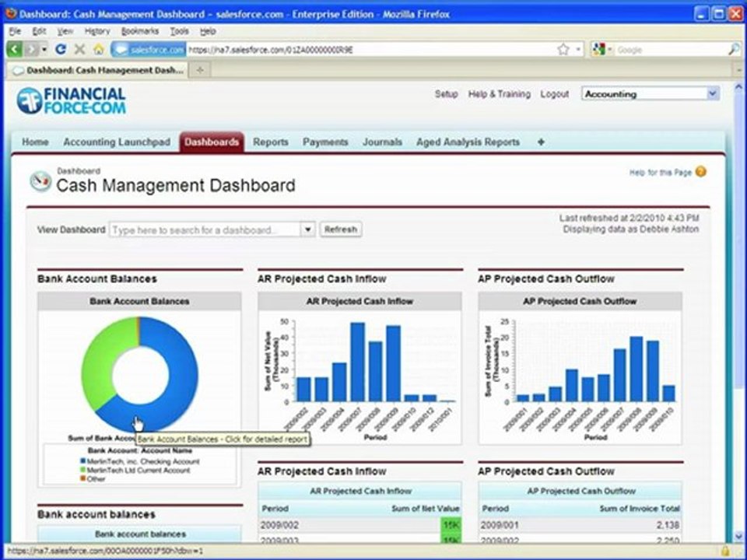Click the orange Other legend swatch
The height and width of the screenshot is (560, 747).
coord(83,478)
